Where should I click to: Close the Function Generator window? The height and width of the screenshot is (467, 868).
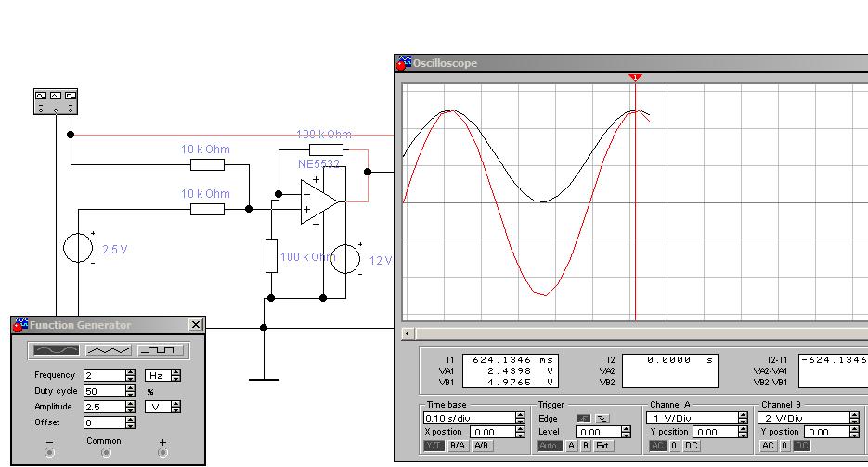click(x=195, y=325)
